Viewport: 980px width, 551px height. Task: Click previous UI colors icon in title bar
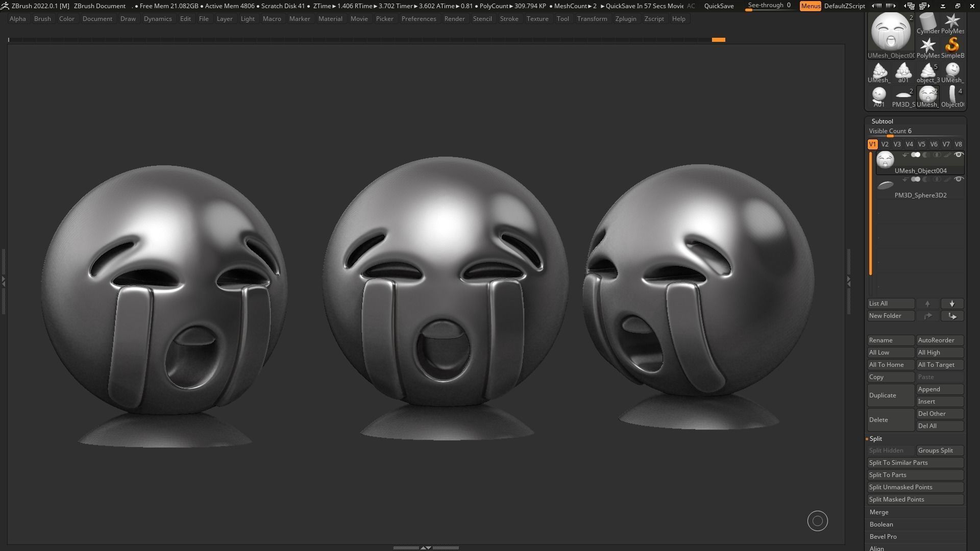[877, 6]
